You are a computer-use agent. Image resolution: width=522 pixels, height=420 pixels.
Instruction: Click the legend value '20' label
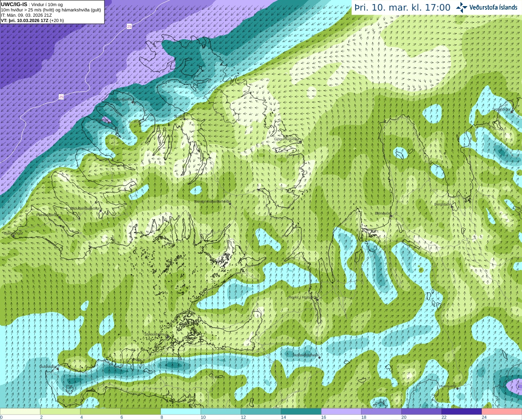click(x=404, y=417)
